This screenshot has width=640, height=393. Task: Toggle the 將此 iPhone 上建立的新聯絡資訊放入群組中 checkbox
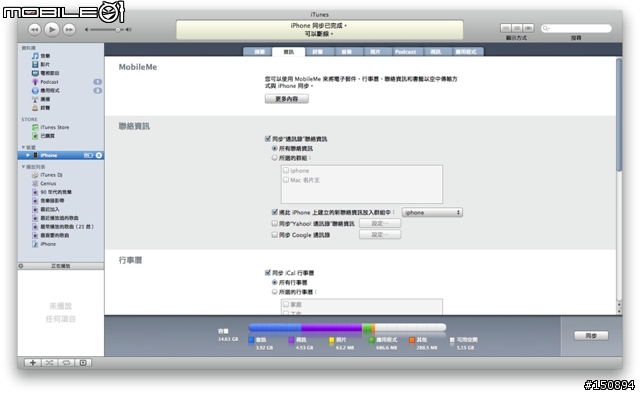point(275,212)
